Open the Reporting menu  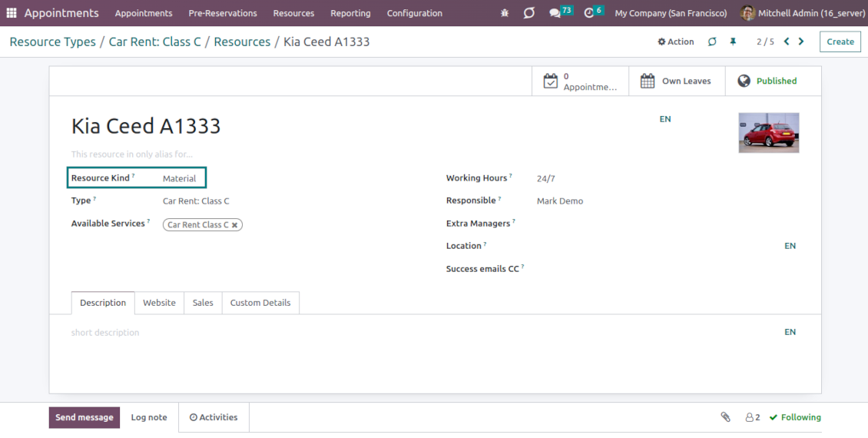click(x=350, y=13)
